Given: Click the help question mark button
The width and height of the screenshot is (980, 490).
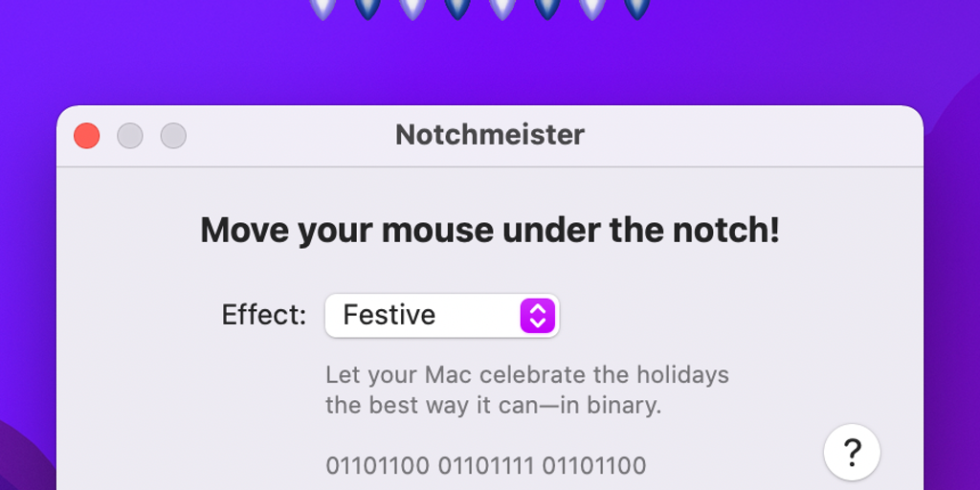Looking at the screenshot, I should pyautogui.click(x=852, y=452).
